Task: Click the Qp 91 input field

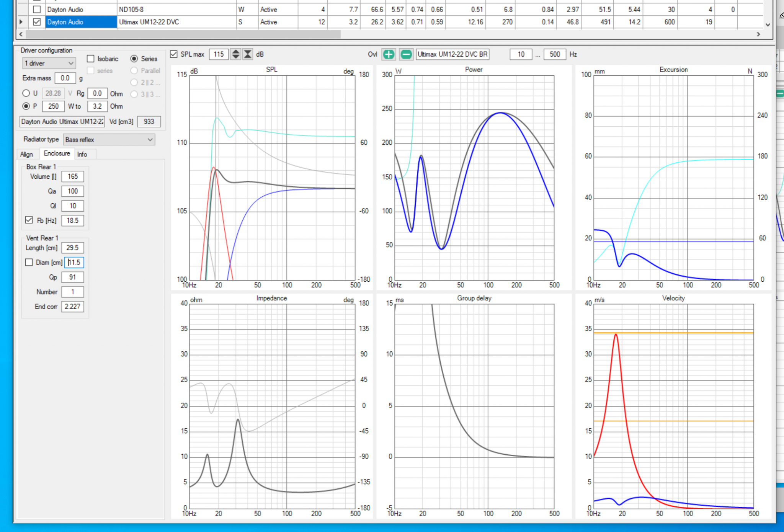Action: [73, 277]
